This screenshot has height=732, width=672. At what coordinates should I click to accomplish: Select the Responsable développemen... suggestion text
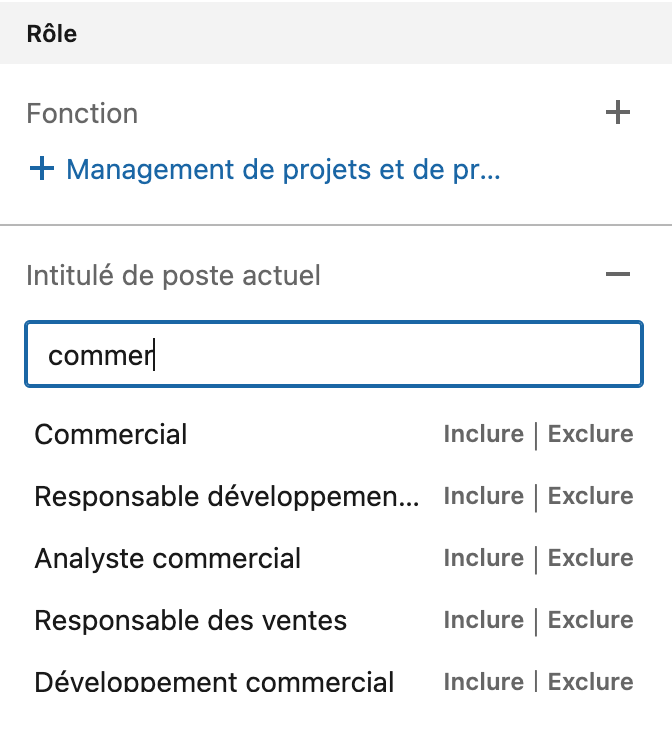(226, 496)
